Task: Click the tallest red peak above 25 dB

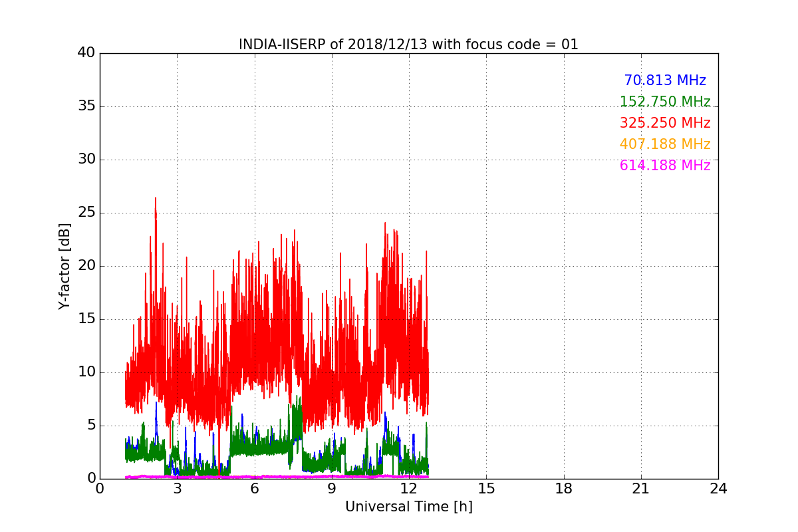Action: click(156, 199)
